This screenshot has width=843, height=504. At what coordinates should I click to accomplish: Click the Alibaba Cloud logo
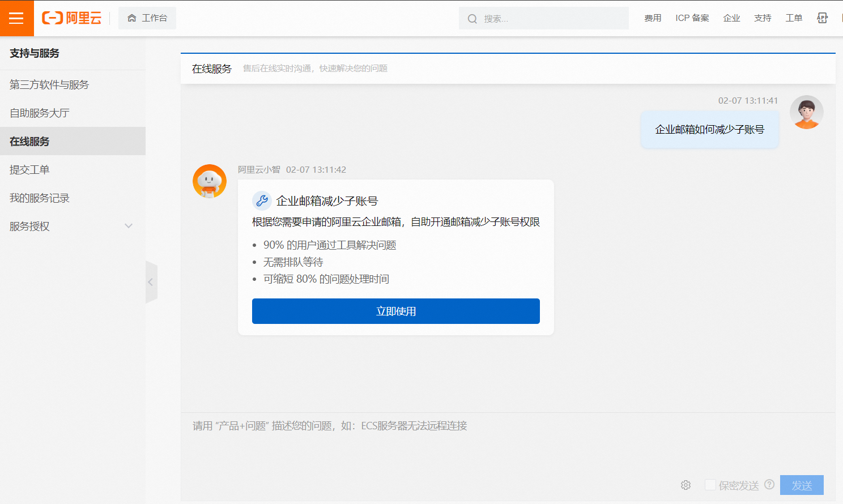(71, 18)
